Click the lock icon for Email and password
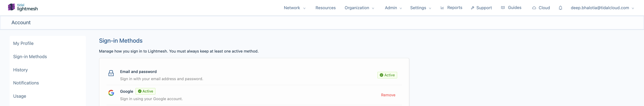The height and width of the screenshot is (106, 644). click(111, 73)
